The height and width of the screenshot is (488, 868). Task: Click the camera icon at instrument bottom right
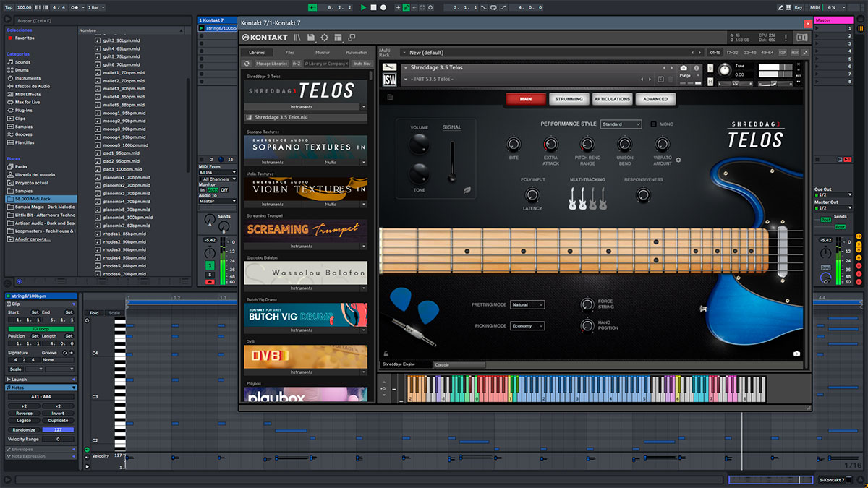pyautogui.click(x=796, y=354)
